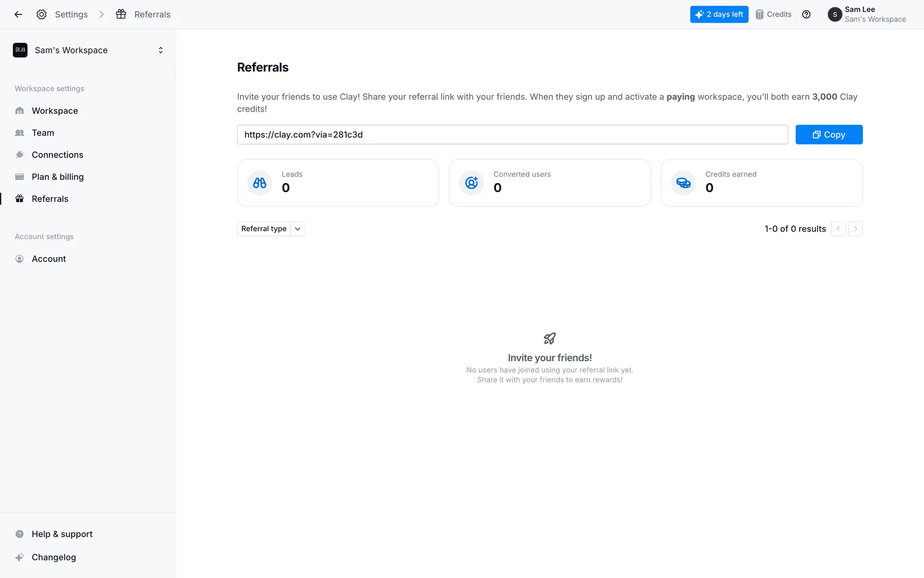Click the help question mark icon
This screenshot has height=578, width=924.
(806, 14)
